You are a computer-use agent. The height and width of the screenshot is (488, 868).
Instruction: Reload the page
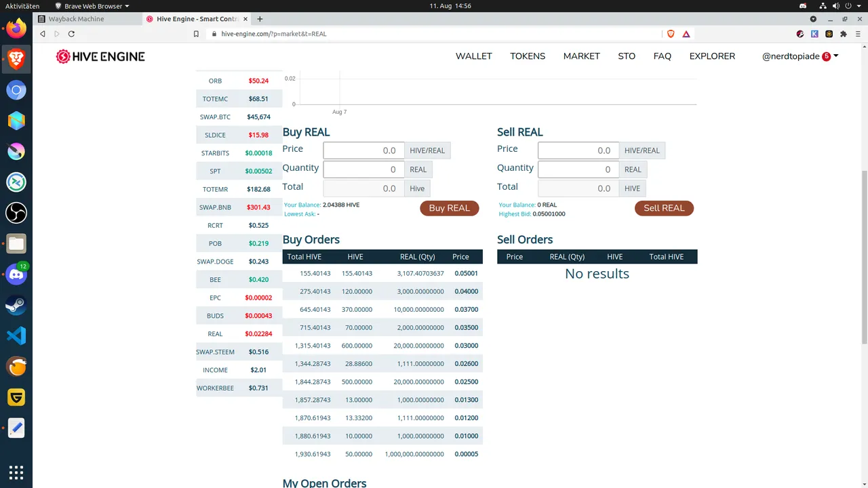(x=71, y=33)
